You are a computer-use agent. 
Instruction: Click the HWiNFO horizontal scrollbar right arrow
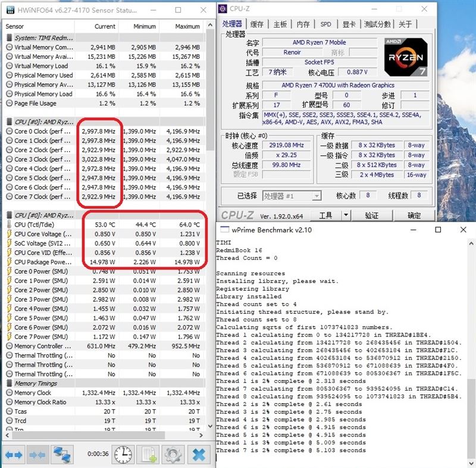[201, 435]
